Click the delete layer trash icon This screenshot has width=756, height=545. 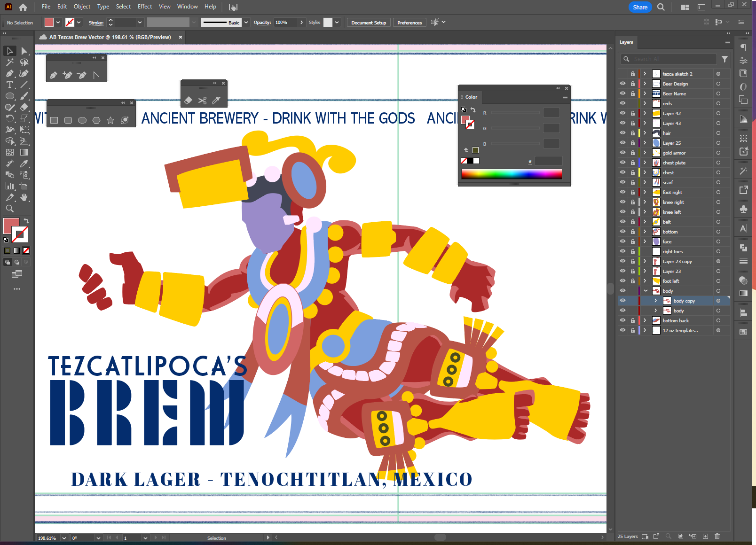coord(717,536)
